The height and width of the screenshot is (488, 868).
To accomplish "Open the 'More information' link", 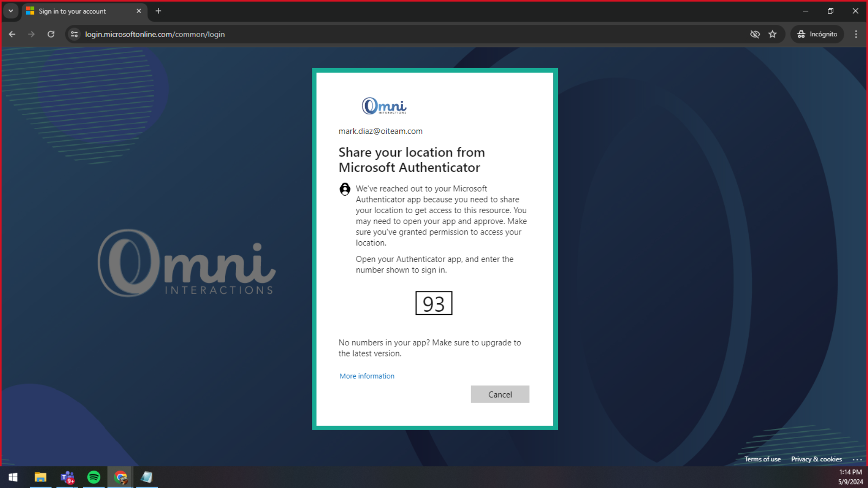I will 367,376.
